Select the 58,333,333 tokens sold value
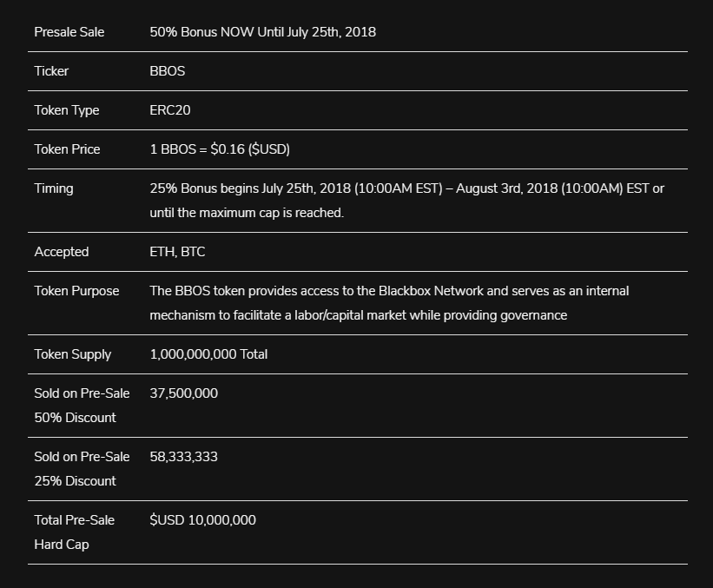The width and height of the screenshot is (713, 588). pos(184,457)
